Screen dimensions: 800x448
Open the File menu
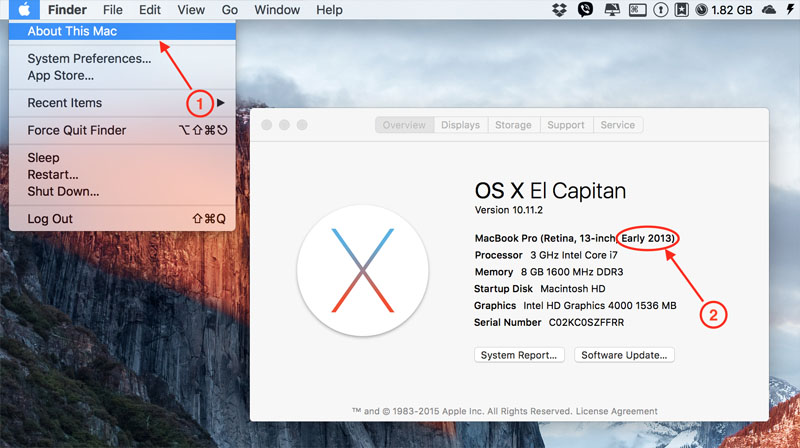pyautogui.click(x=113, y=10)
